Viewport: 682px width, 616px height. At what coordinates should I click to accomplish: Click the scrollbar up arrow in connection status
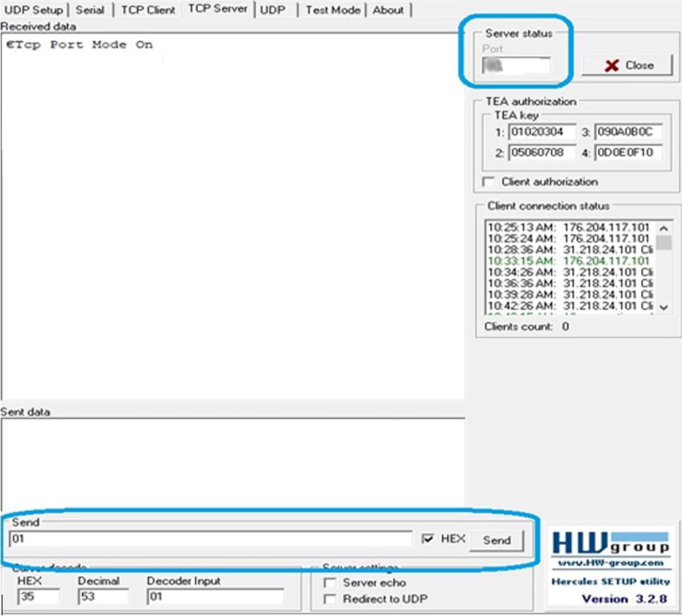coord(663,227)
